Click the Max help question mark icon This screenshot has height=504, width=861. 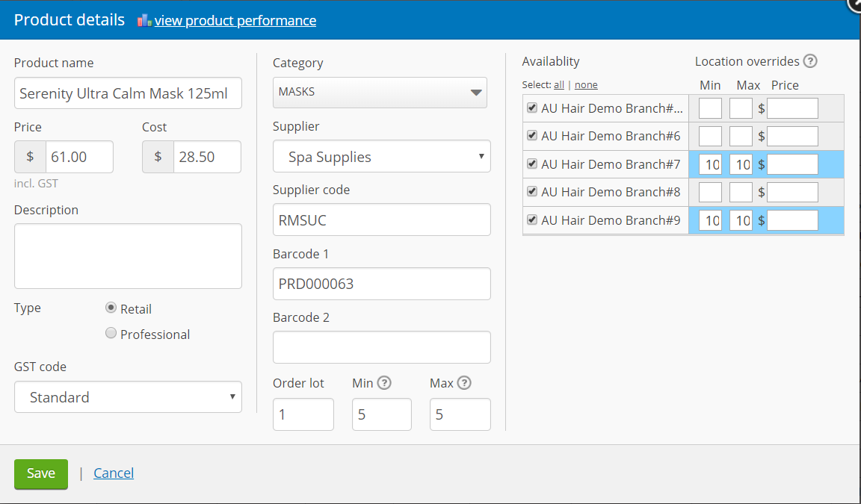coord(464,383)
